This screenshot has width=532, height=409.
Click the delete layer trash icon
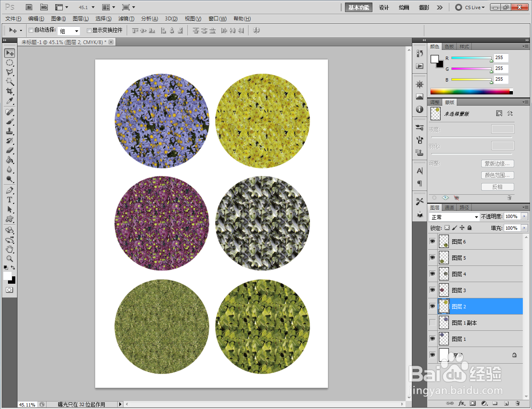(517, 403)
